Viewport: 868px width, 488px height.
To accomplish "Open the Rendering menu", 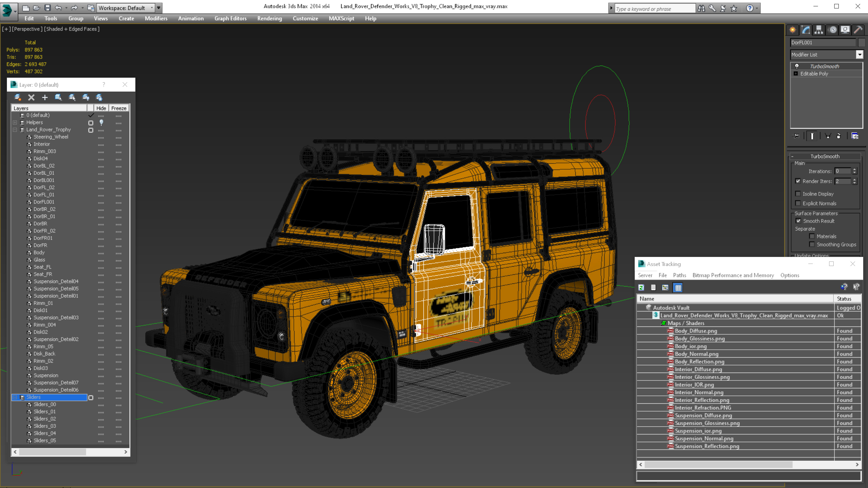I will pos(269,18).
